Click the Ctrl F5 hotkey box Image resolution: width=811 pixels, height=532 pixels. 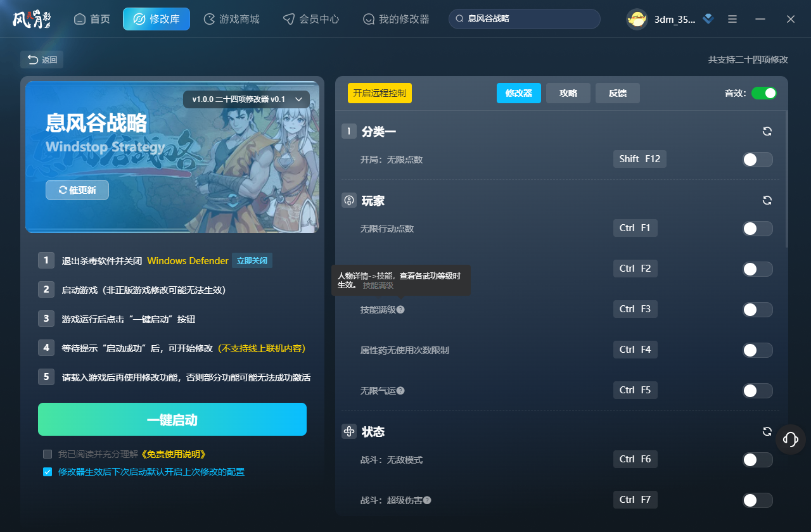click(x=635, y=390)
